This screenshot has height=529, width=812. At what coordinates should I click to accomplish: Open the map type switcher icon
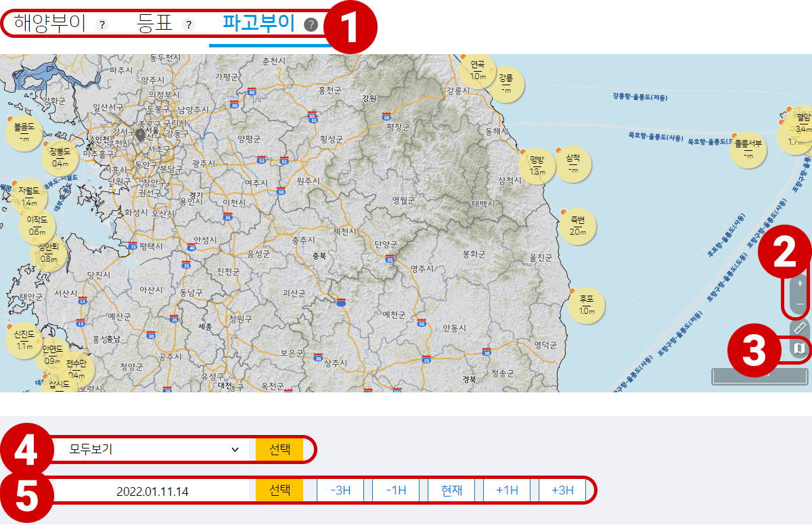pyautogui.click(x=800, y=349)
